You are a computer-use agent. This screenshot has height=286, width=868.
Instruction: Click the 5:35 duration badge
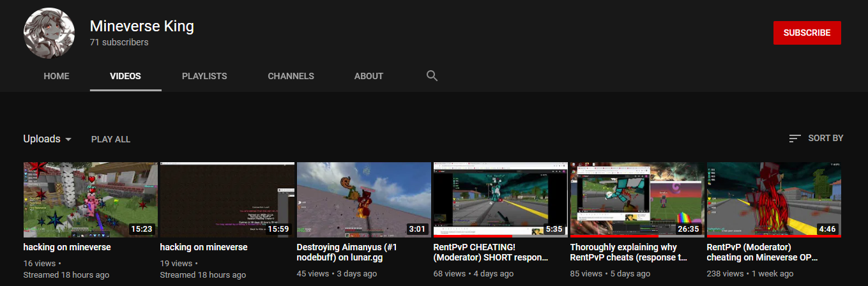(554, 229)
